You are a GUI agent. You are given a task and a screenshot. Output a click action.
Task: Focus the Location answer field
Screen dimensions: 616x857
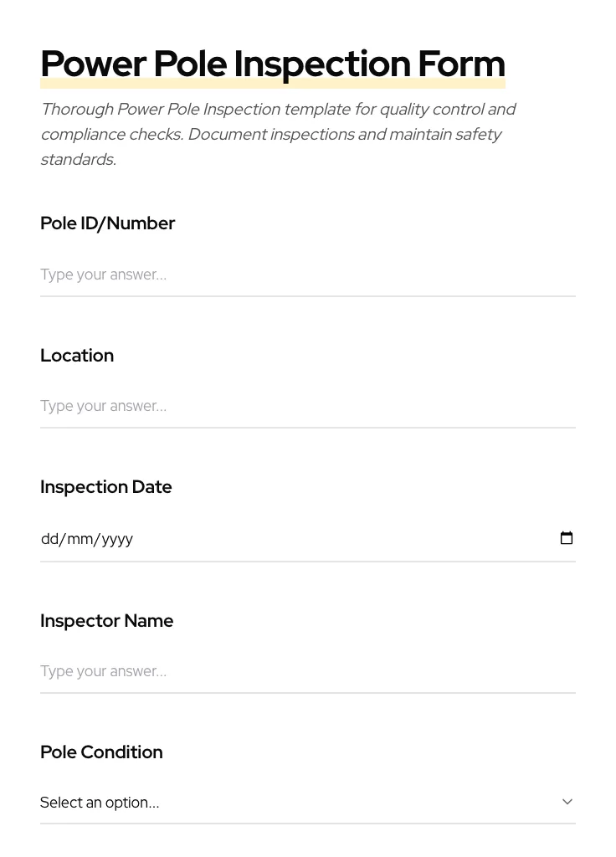tap(307, 406)
